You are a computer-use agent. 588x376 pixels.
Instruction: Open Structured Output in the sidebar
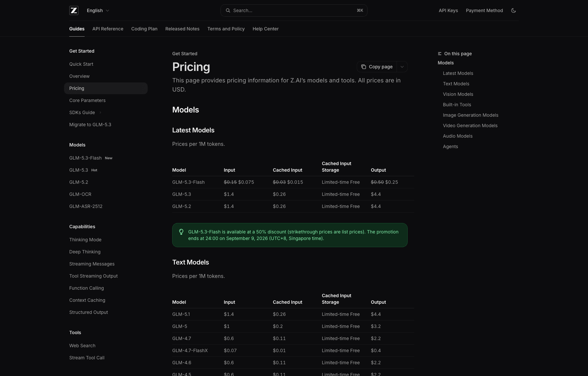pos(106,312)
